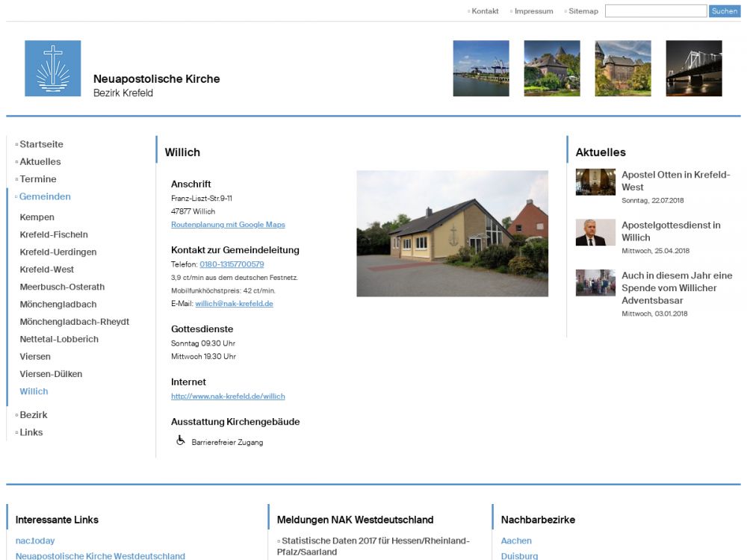Open the Aachen neighboring district link
This screenshot has height=560, width=747.
[516, 541]
